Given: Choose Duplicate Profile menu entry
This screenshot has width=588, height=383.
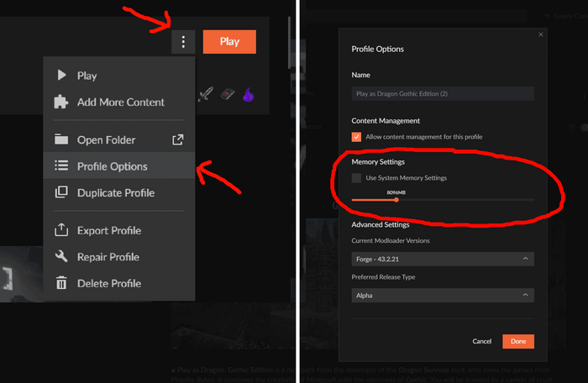Looking at the screenshot, I should 116,193.
